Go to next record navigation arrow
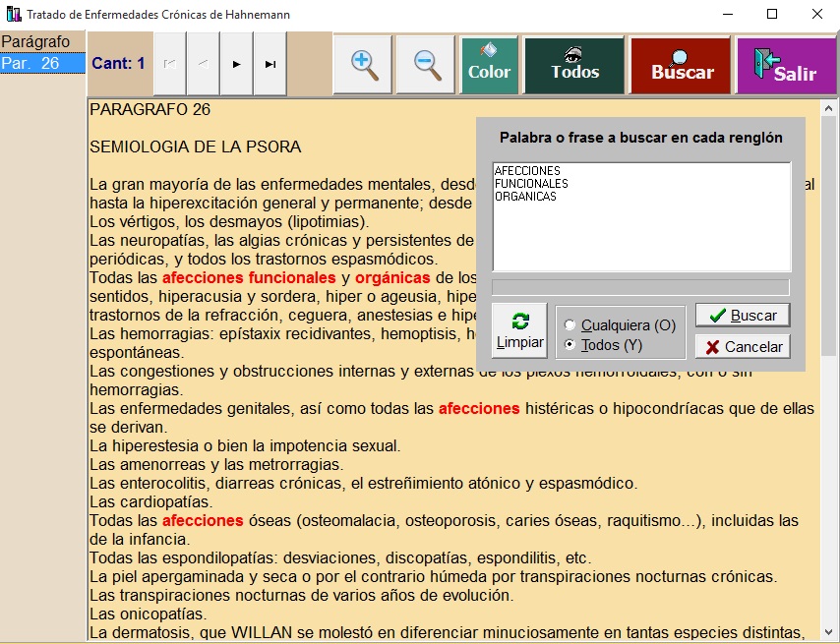 coord(236,64)
